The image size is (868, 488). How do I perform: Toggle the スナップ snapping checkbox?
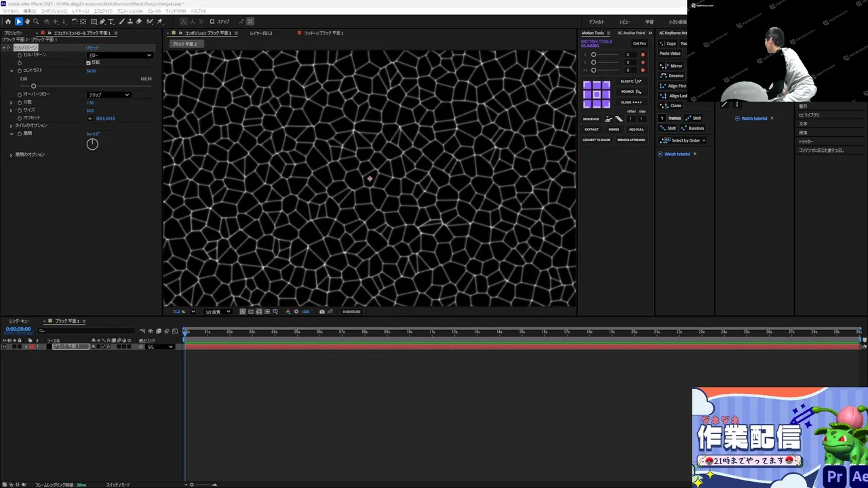212,22
